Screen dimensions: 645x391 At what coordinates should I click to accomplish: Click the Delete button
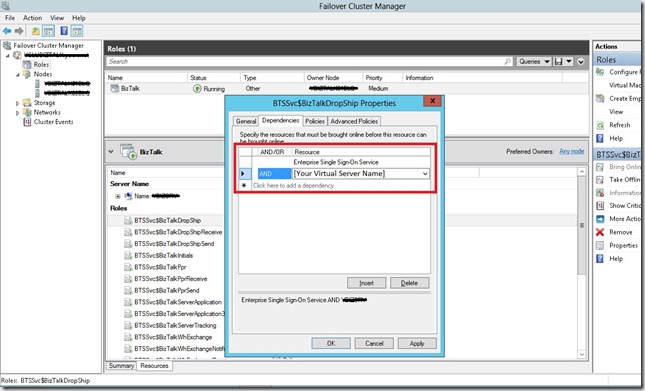tap(409, 283)
